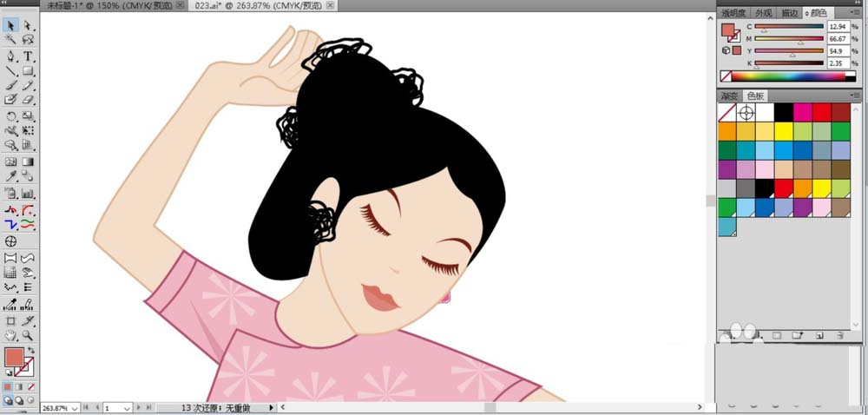868x415 pixels.
Task: Open the 外观 panel tab
Action: 763,13
